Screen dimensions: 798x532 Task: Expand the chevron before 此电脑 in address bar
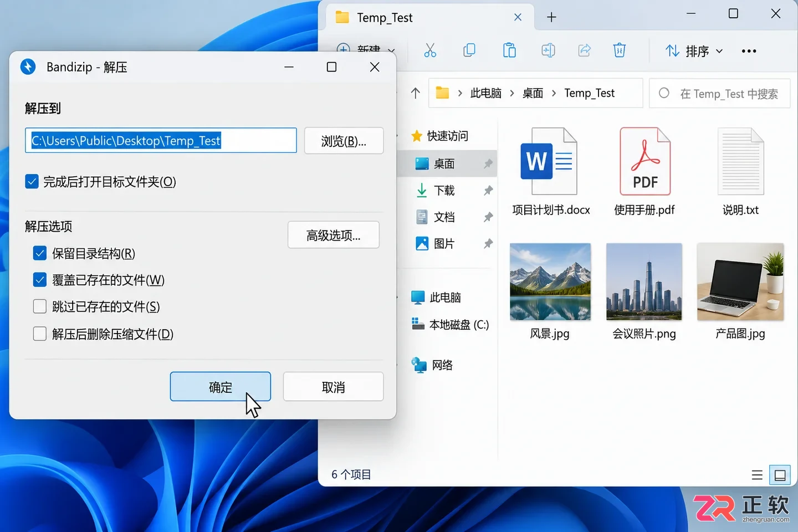click(460, 93)
